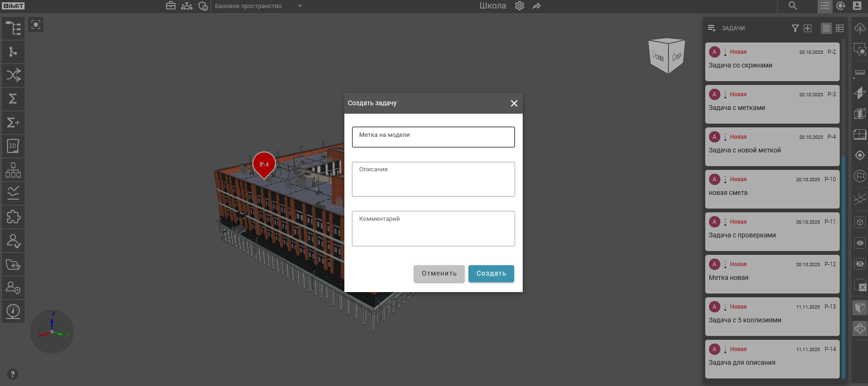Add a new task with plus icon

808,28
